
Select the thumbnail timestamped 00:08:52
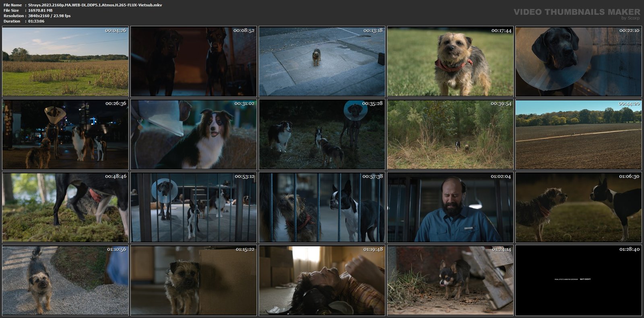[194, 62]
